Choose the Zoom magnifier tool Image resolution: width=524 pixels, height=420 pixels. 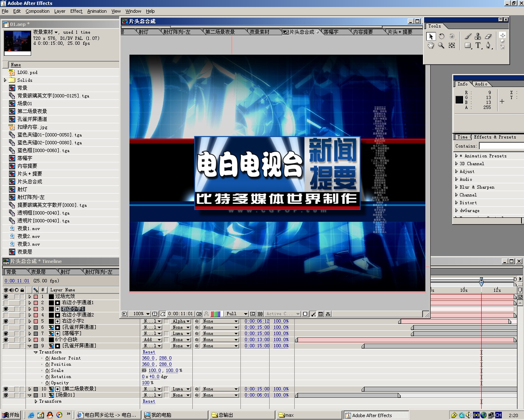[441, 46]
